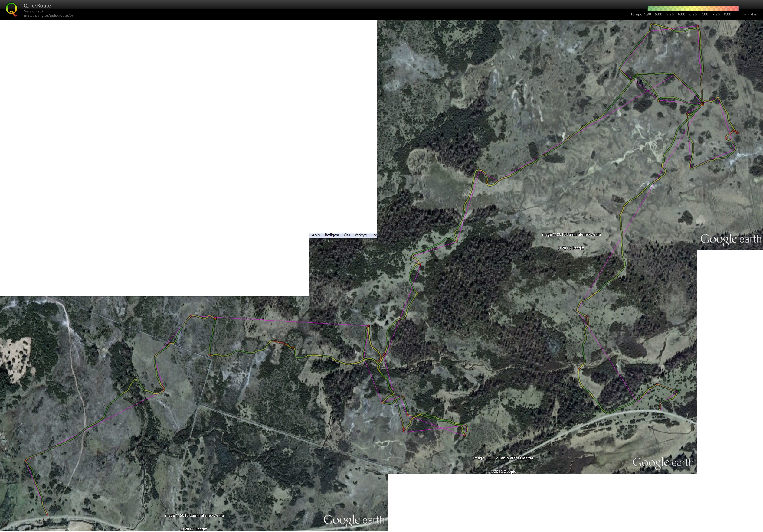Open the matstroeng.se/quickroute/sv link
This screenshot has height=532, width=763.
pos(48,16)
